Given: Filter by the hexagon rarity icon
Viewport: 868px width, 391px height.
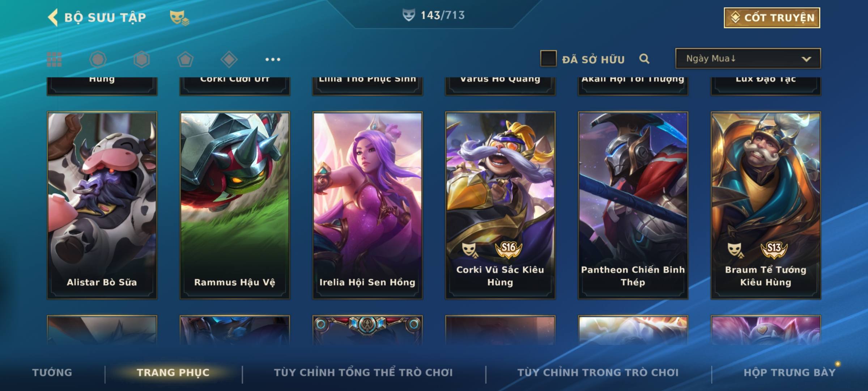Looking at the screenshot, I should tap(141, 59).
